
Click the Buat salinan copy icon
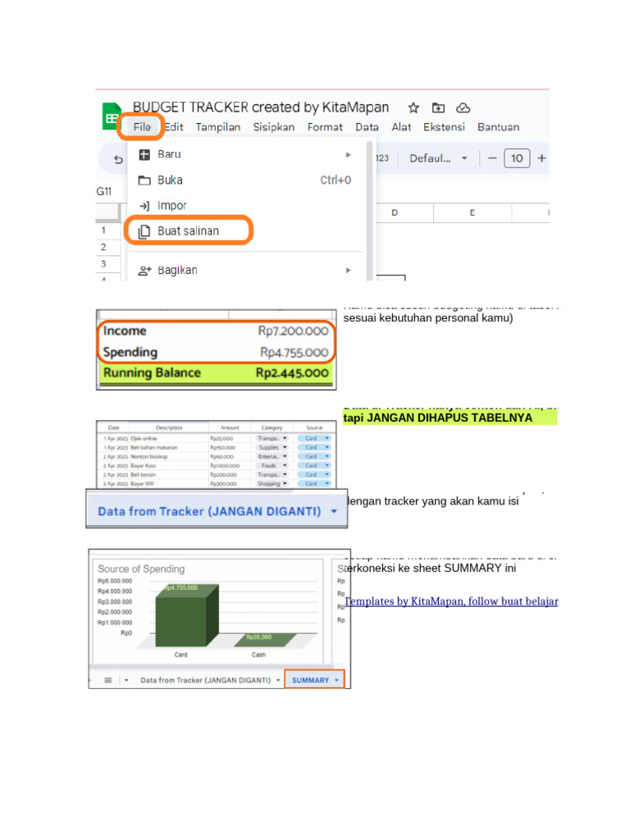144,231
